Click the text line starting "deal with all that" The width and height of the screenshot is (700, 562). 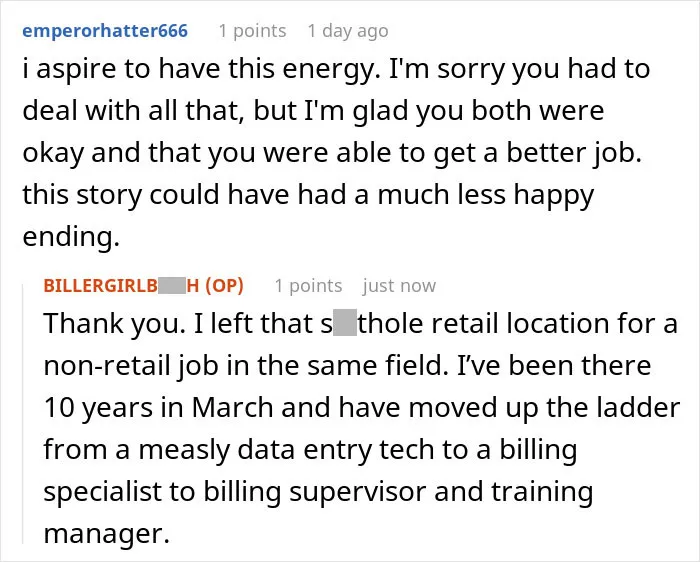click(x=313, y=111)
